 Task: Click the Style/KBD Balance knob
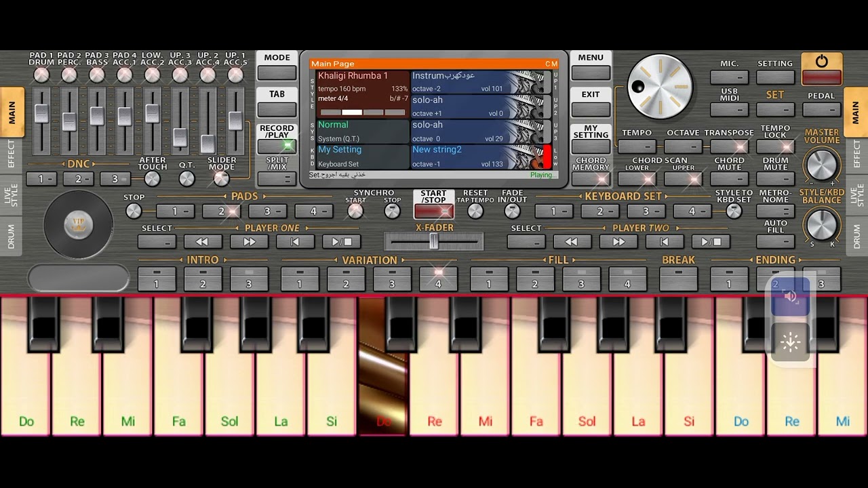(821, 224)
